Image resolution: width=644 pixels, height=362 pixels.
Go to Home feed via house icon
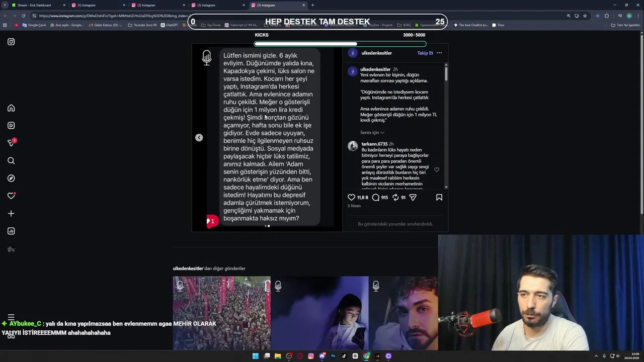click(x=11, y=108)
